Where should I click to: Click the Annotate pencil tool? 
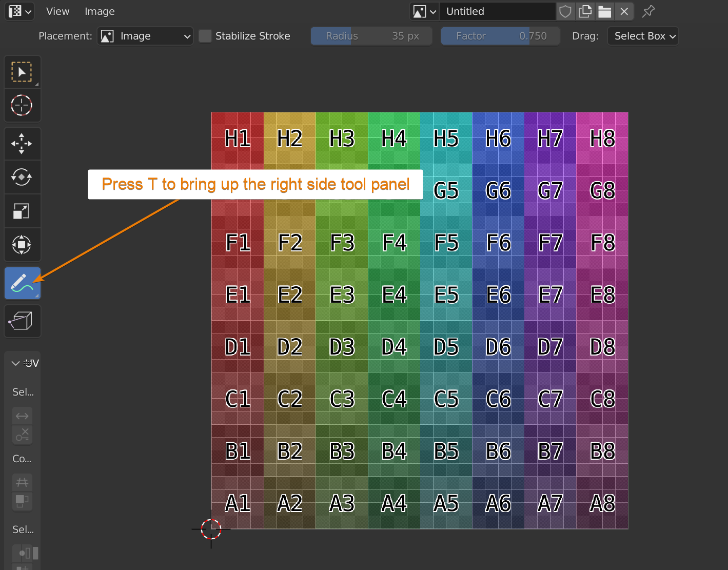coord(22,283)
